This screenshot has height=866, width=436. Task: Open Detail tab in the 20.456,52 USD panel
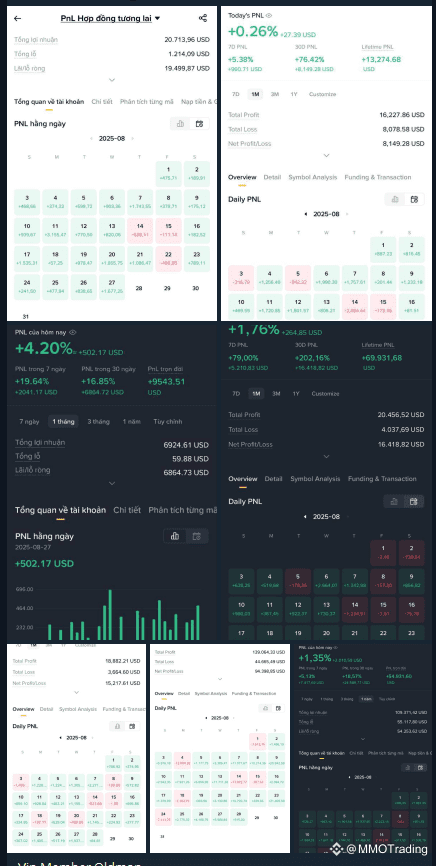pyautogui.click(x=274, y=479)
